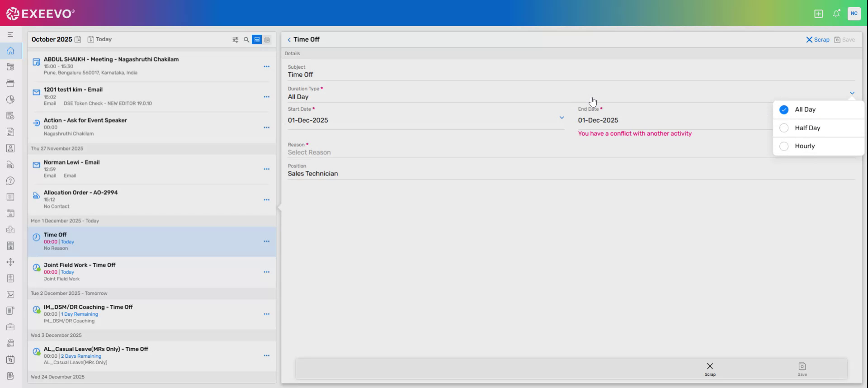868x388 pixels.
Task: Open more options for ABDUL SHAIKH Meeting
Action: [267, 66]
